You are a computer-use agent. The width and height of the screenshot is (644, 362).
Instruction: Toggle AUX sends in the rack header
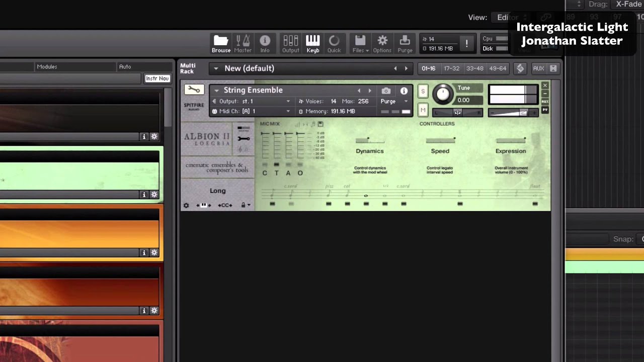tap(538, 68)
